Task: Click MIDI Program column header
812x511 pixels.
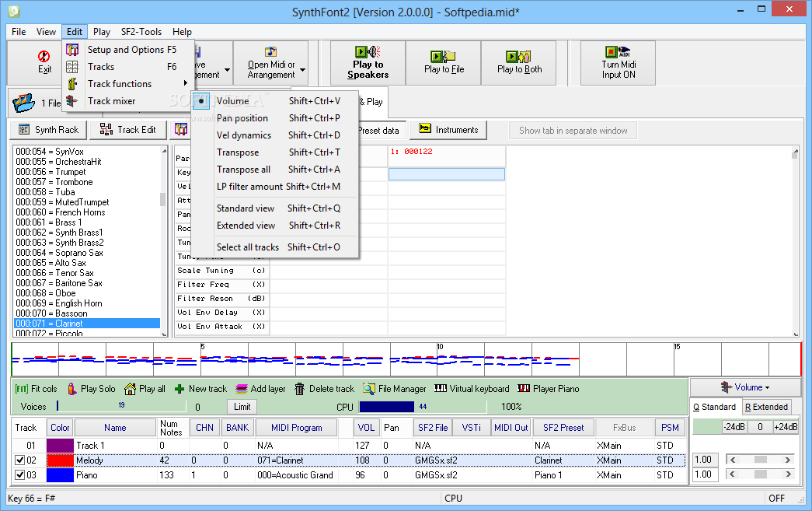Action: tap(296, 428)
